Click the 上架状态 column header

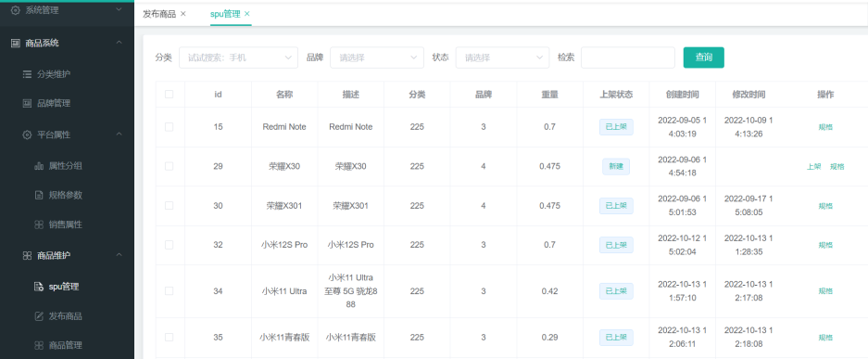(x=616, y=95)
